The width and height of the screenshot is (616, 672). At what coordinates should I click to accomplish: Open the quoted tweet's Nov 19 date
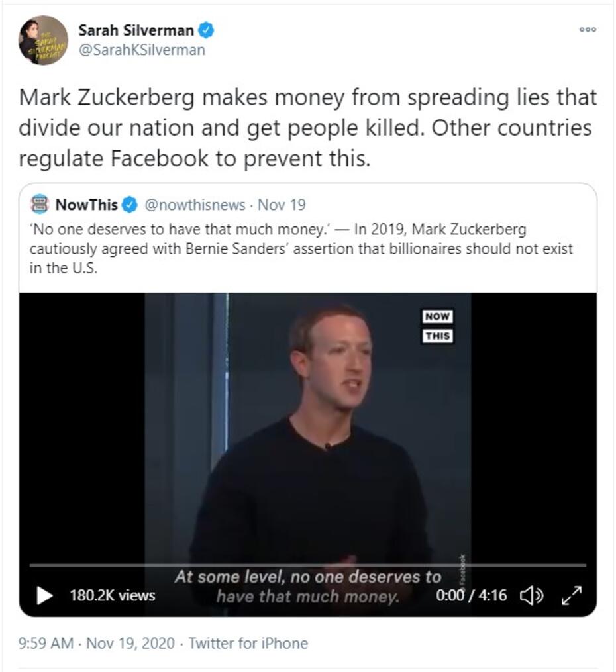pos(282,205)
